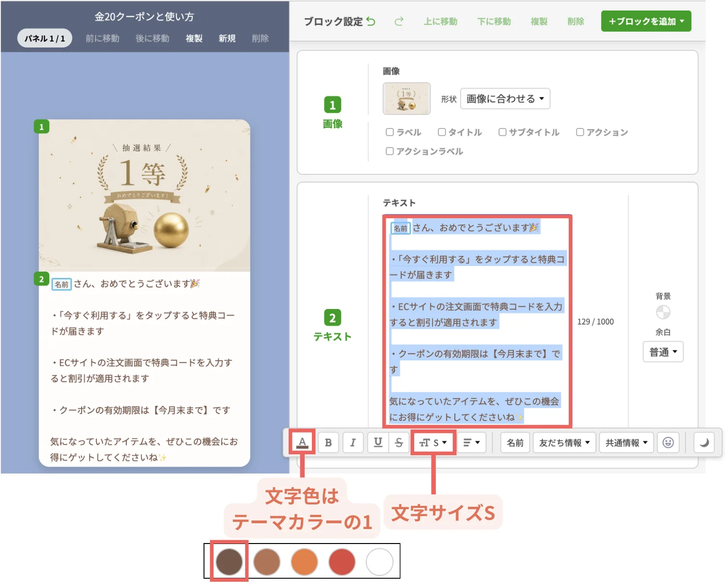Click 複製 in the panel header
The image size is (728, 586).
[194, 38]
